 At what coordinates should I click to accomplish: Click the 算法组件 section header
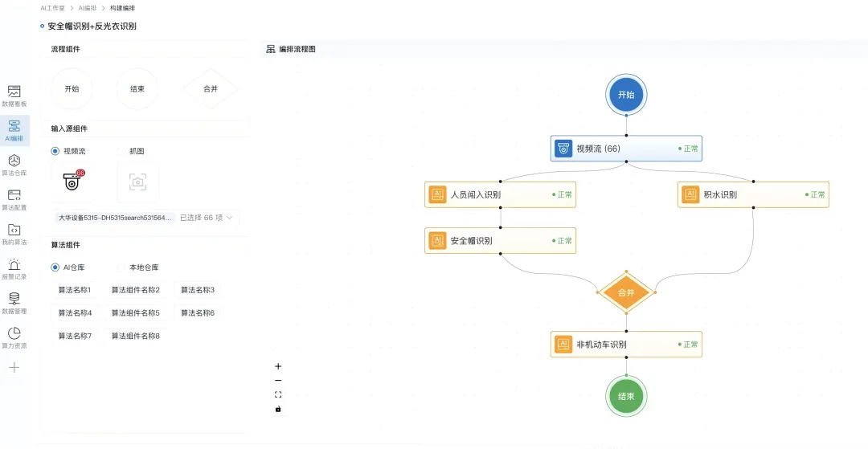pos(65,245)
